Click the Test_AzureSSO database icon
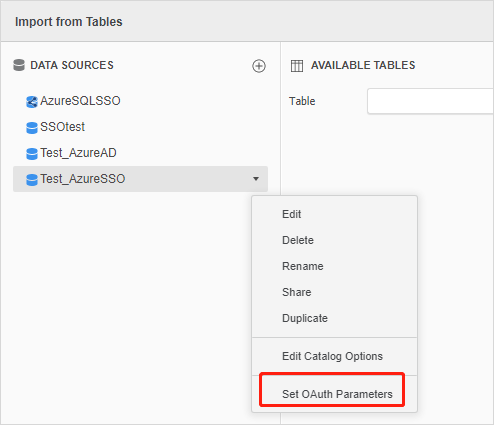Viewport: 494px width, 425px height. [x=32, y=180]
